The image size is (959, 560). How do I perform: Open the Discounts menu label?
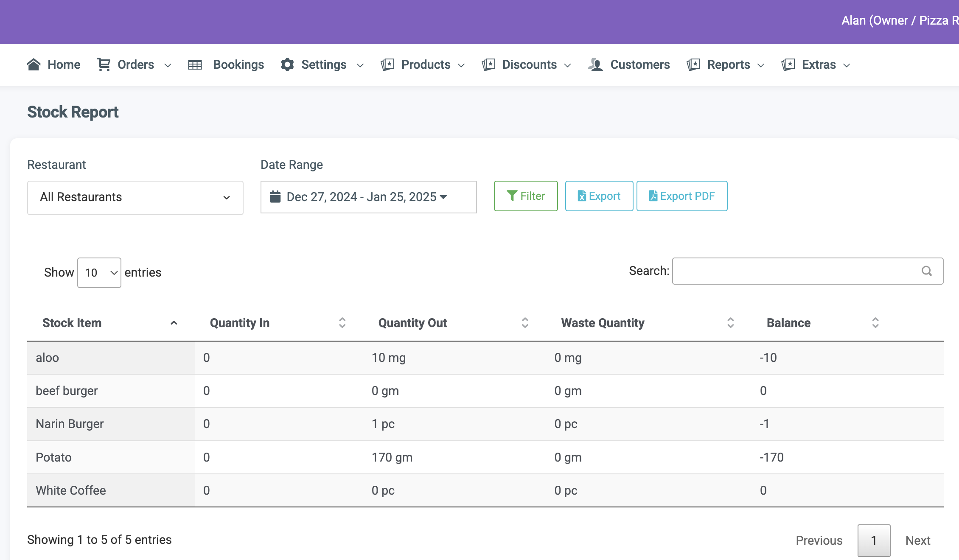(530, 64)
